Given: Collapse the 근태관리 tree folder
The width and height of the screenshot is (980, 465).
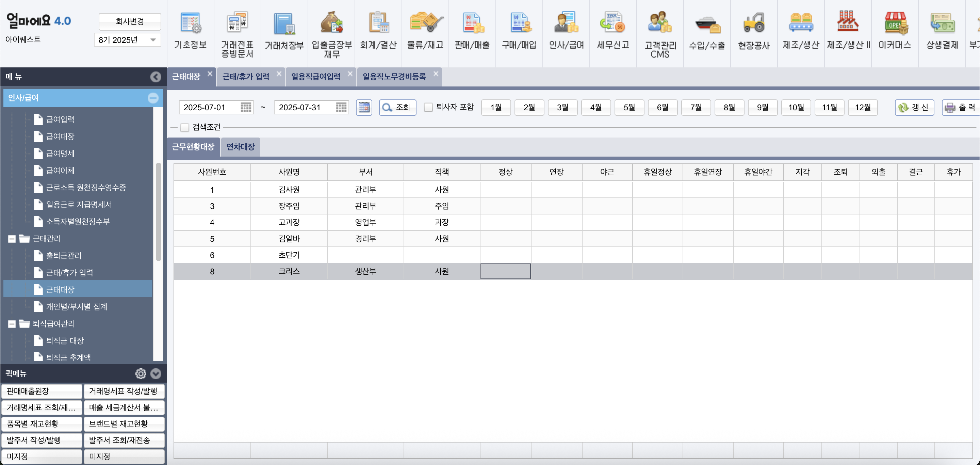Looking at the screenshot, I should click(x=12, y=239).
